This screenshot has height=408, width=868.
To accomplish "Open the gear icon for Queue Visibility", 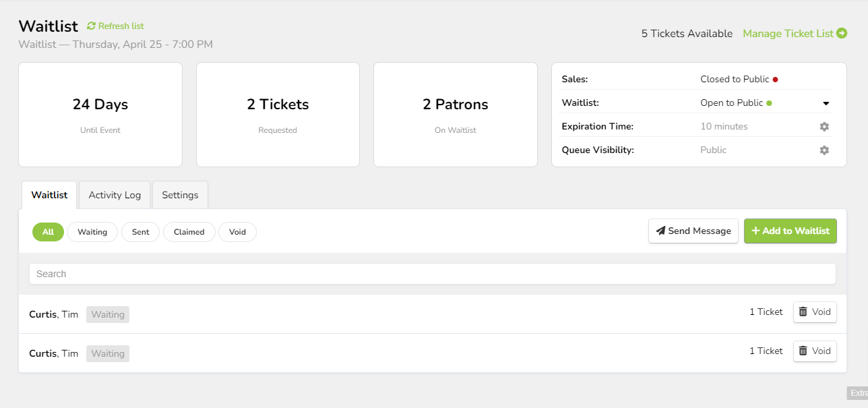I will pyautogui.click(x=824, y=150).
